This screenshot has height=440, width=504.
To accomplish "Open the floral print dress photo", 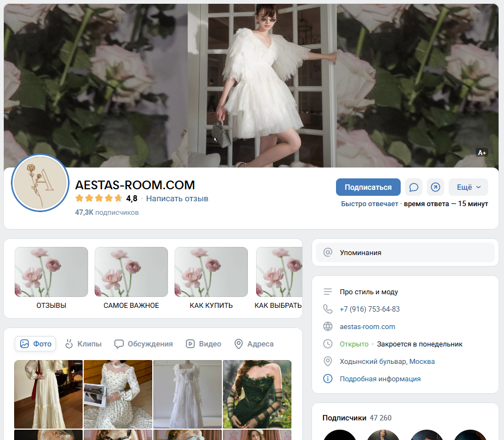I will click(x=118, y=394).
